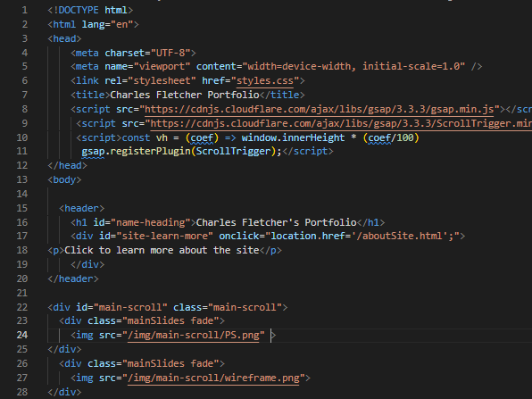532x399 pixels.
Task: Follow the /img/main-scroll/PS.png image path
Action: tap(194, 336)
